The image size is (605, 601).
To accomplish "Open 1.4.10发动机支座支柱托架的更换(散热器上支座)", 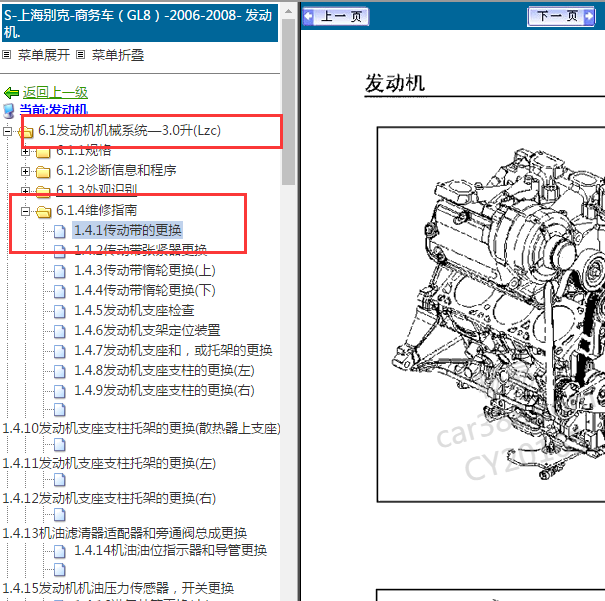I will pyautogui.click(x=141, y=429).
